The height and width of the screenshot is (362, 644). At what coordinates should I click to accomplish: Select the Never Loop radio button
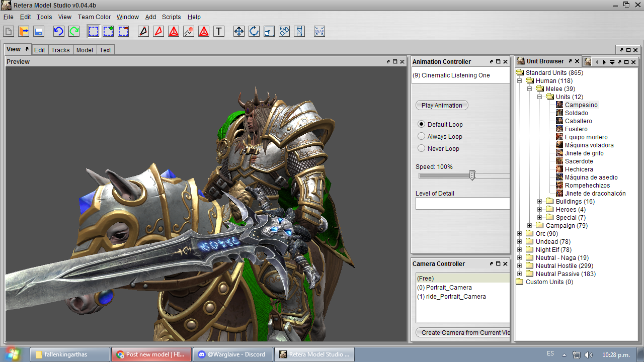[422, 148]
